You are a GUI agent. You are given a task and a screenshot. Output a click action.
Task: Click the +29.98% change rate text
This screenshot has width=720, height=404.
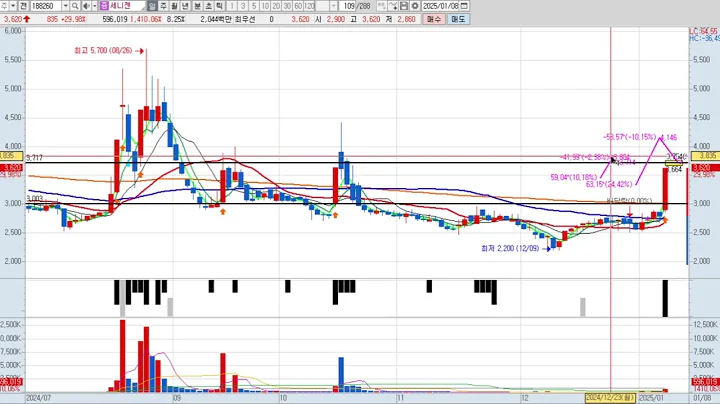73,19
